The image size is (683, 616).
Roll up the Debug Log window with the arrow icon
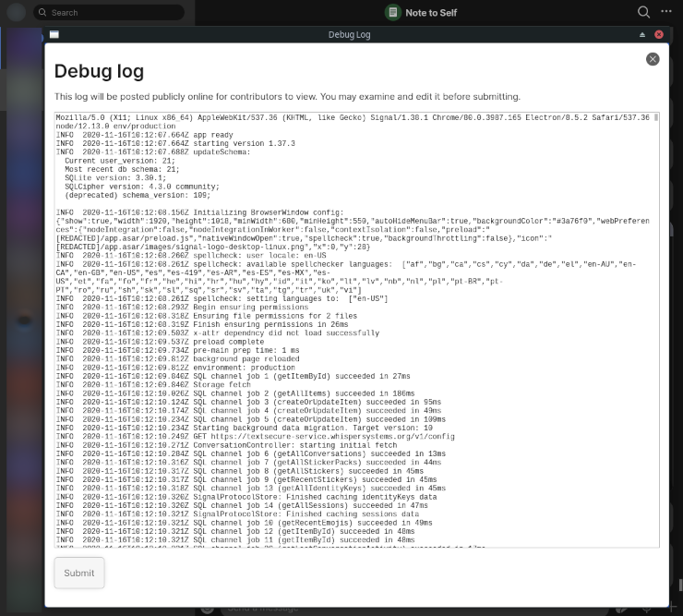(642, 35)
